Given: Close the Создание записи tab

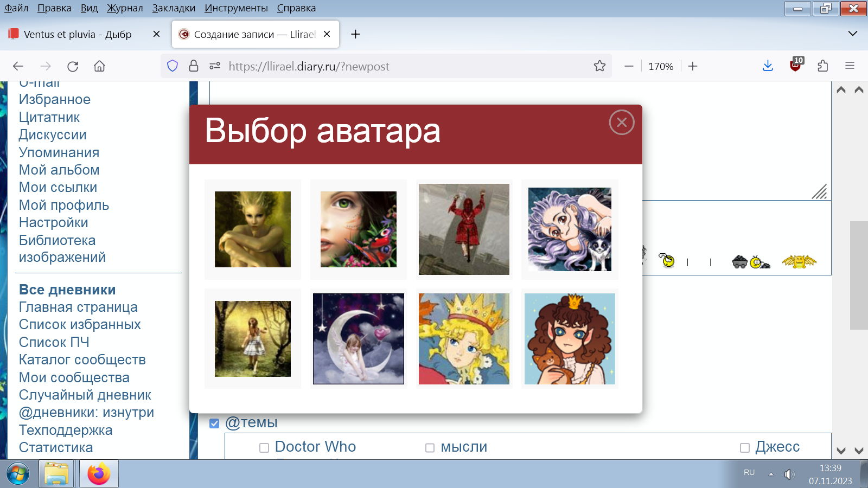Looking at the screenshot, I should click(x=327, y=34).
